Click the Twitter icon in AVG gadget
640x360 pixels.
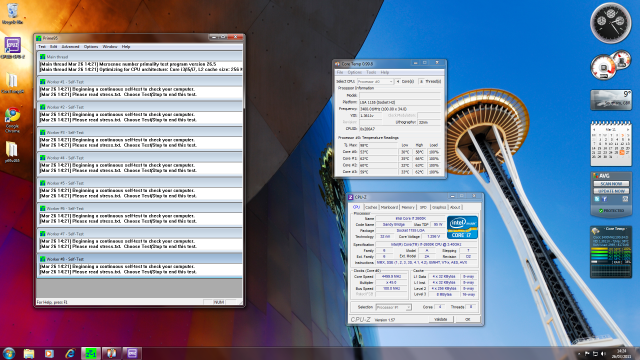coord(597,199)
